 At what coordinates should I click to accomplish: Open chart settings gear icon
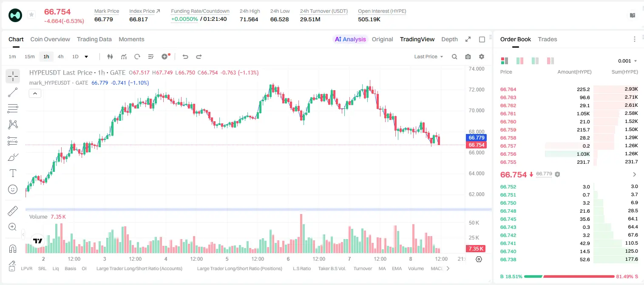click(x=482, y=57)
